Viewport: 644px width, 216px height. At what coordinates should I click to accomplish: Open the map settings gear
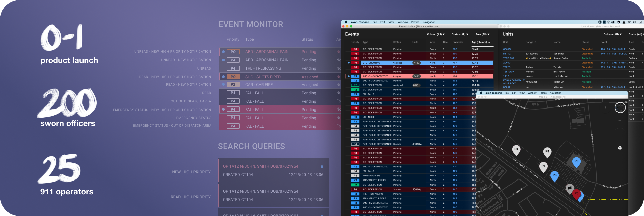tap(620, 148)
